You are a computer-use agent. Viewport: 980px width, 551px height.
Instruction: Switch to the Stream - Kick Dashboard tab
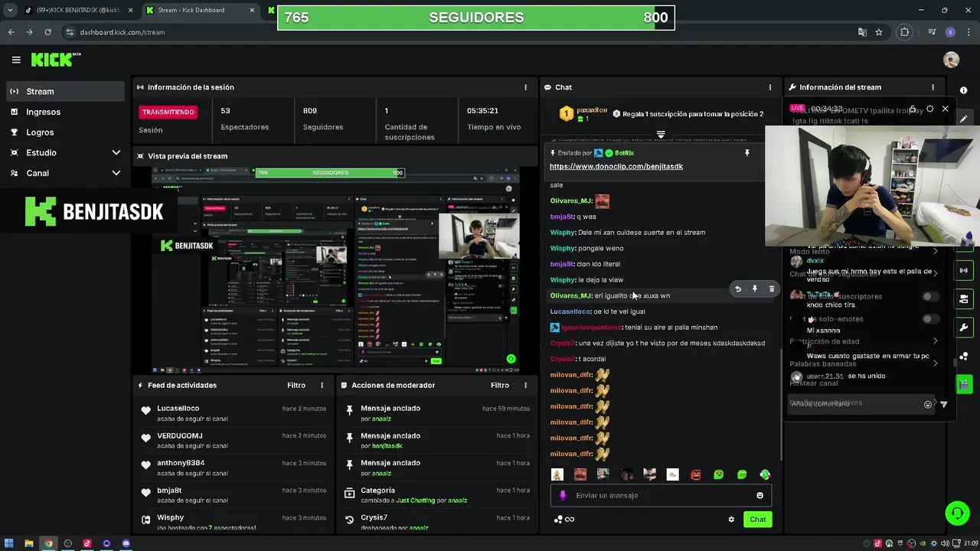tap(201, 10)
